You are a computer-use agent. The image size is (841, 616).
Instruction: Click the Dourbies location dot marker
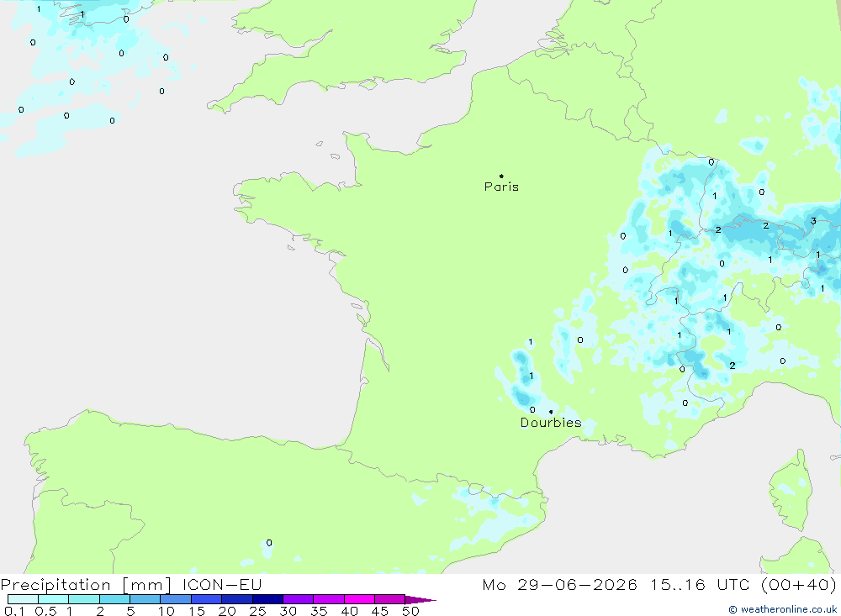(x=551, y=412)
